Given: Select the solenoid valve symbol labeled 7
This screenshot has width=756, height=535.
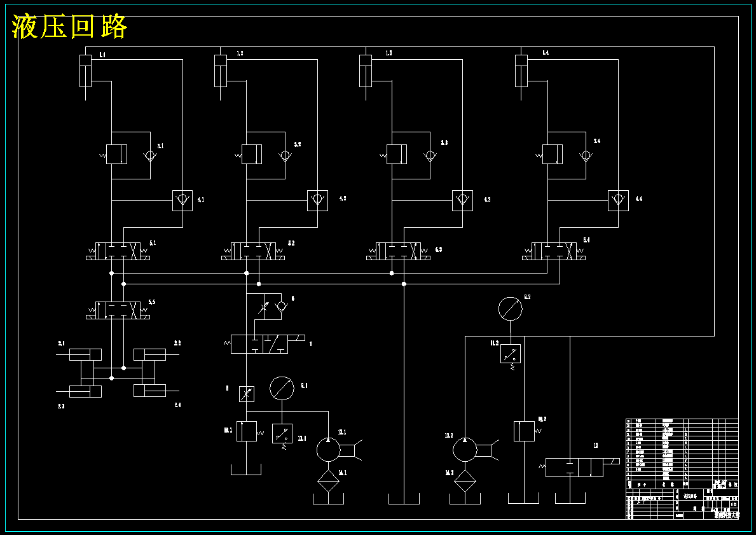Looking at the screenshot, I should click(265, 344).
